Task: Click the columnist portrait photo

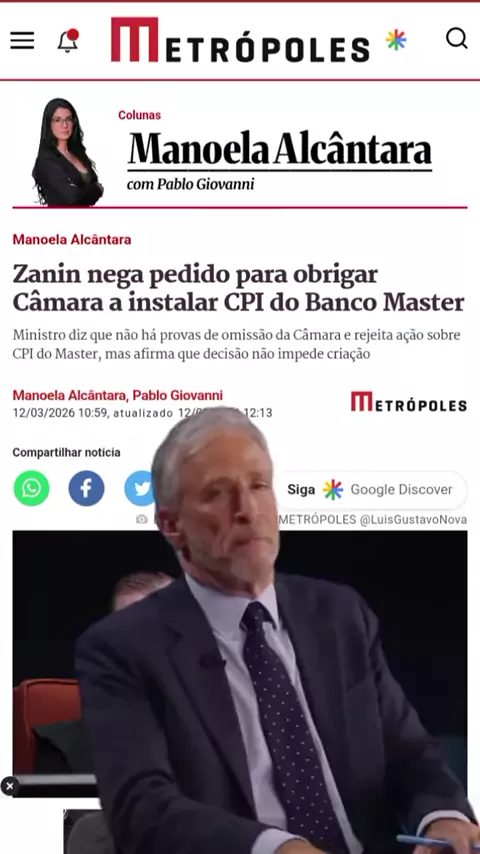Action: pos(67,152)
